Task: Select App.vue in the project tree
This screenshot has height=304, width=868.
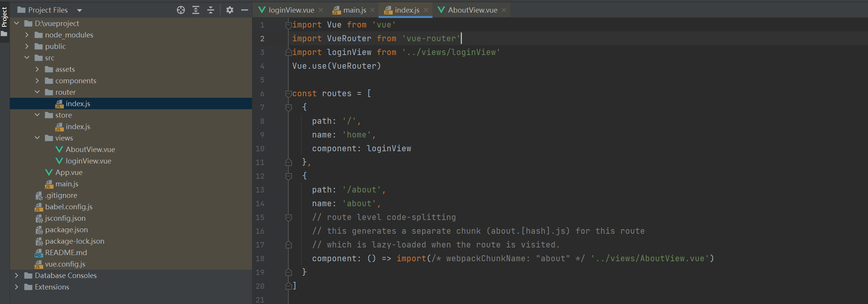Action: 131,172
